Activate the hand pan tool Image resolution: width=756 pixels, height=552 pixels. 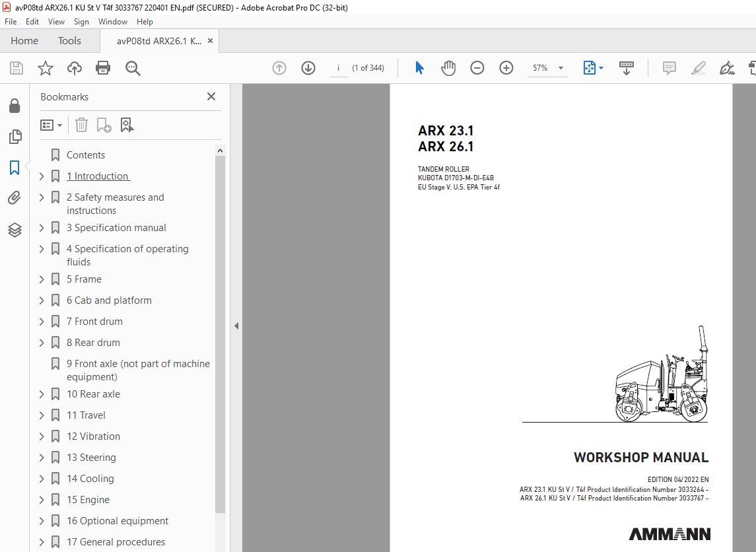[448, 68]
